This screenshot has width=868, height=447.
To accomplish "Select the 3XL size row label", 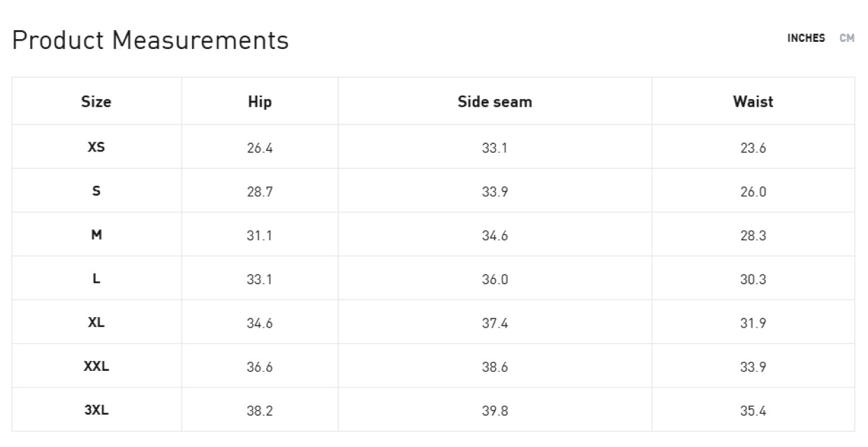I will point(96,410).
